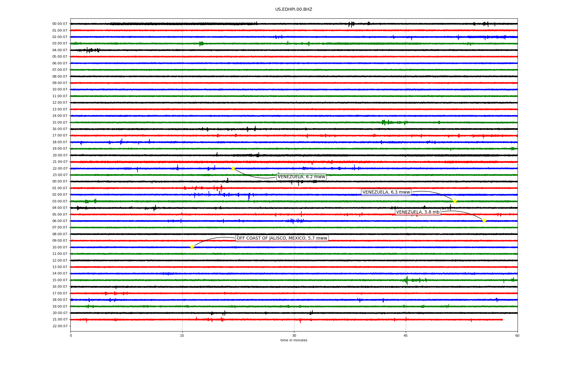Viewport: 588px width, 368px height.
Task: Click the star marker for Venezuela 6.3 mww
Action: click(x=455, y=201)
